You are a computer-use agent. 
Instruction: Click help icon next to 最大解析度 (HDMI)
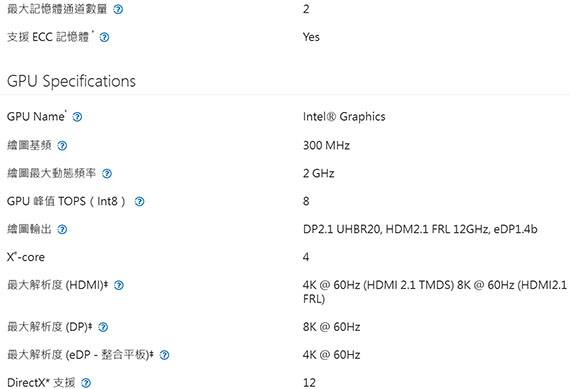click(119, 285)
